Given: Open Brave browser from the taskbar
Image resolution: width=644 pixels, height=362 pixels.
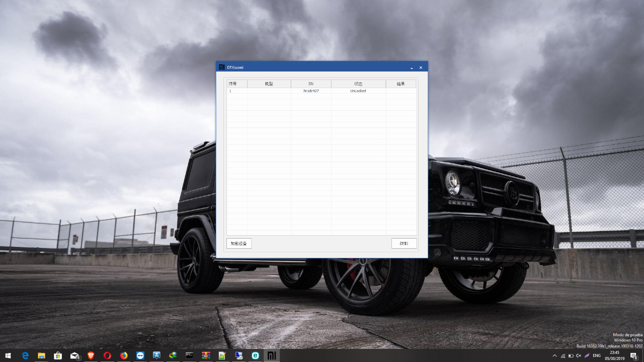Looking at the screenshot, I should click(91, 355).
